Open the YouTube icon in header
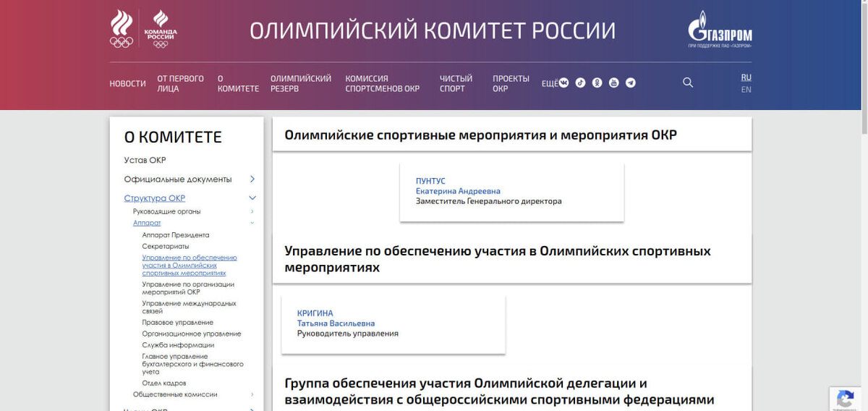The width and height of the screenshot is (868, 411). coord(613,82)
